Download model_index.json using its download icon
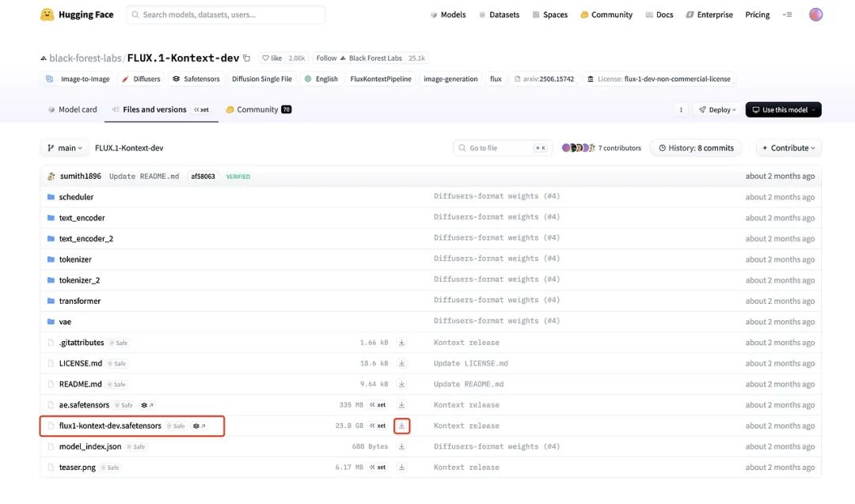 coord(401,446)
